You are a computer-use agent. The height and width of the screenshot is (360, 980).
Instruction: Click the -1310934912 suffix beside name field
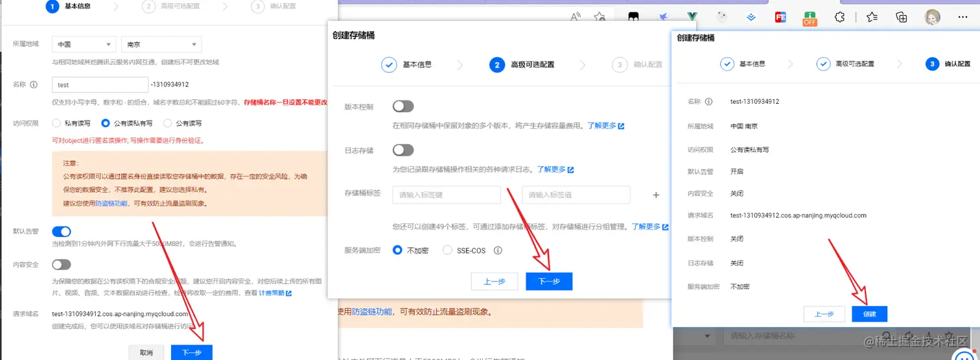170,84
